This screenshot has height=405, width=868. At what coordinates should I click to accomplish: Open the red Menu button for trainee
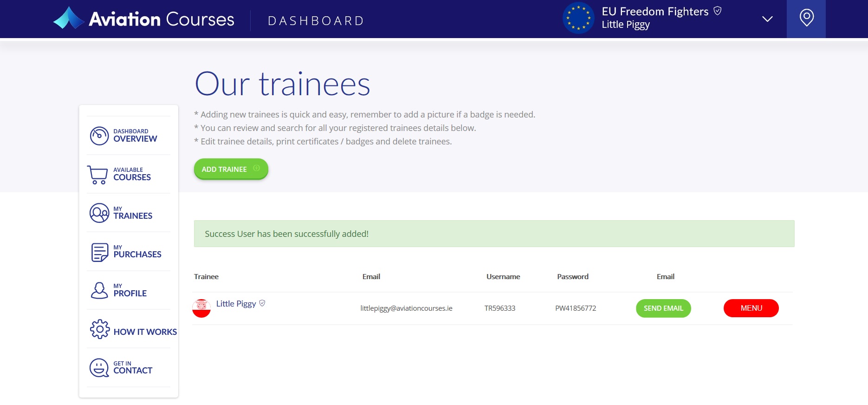pos(751,308)
